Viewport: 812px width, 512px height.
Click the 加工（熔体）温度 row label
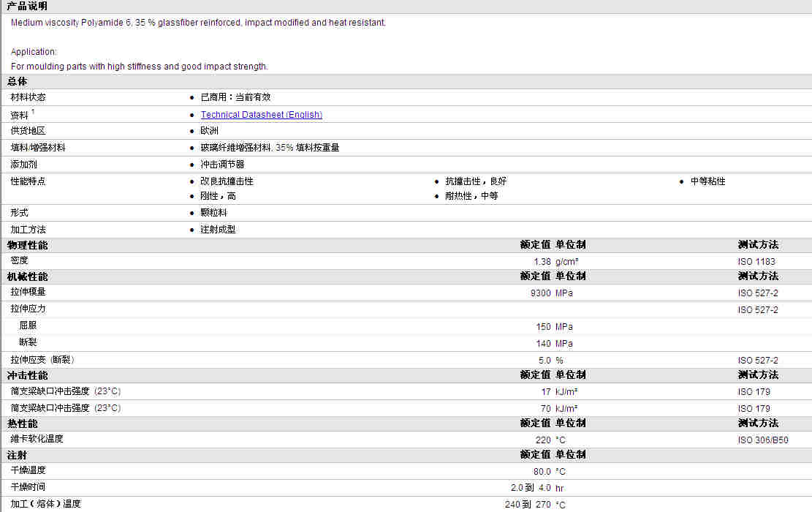pyautogui.click(x=45, y=504)
